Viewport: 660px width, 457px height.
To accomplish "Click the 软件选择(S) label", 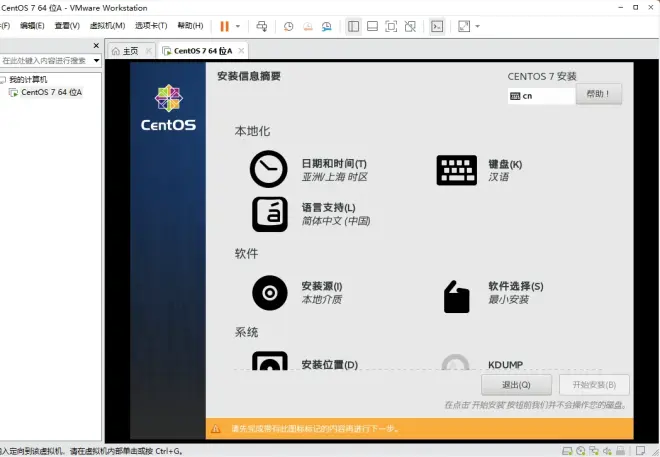I will click(x=516, y=286).
